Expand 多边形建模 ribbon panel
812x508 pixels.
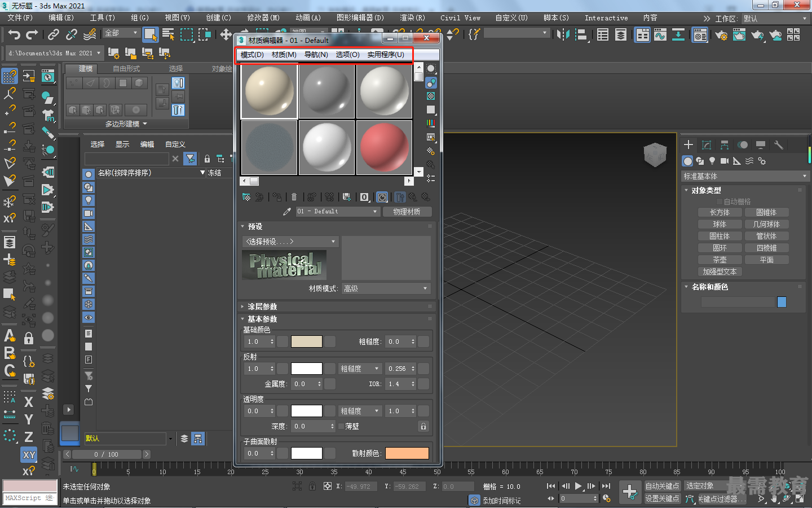click(126, 124)
